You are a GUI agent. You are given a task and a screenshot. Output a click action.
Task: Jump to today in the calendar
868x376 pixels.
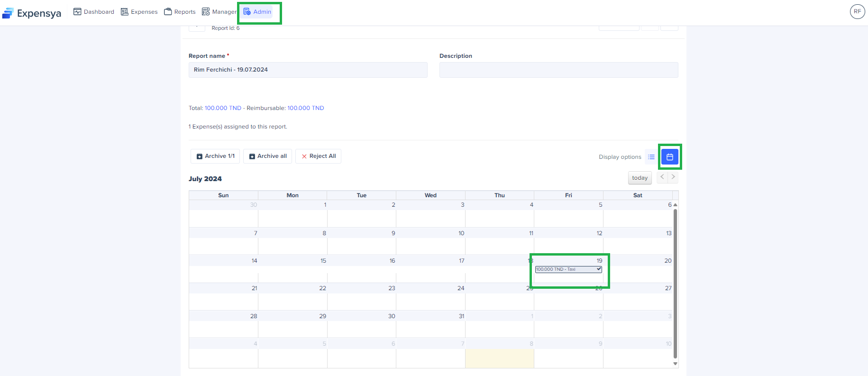click(x=640, y=178)
